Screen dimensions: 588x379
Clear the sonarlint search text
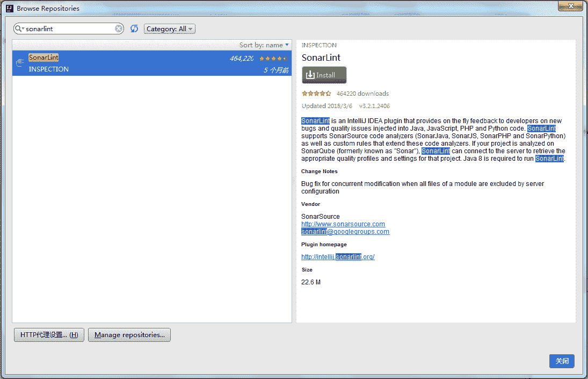point(119,28)
